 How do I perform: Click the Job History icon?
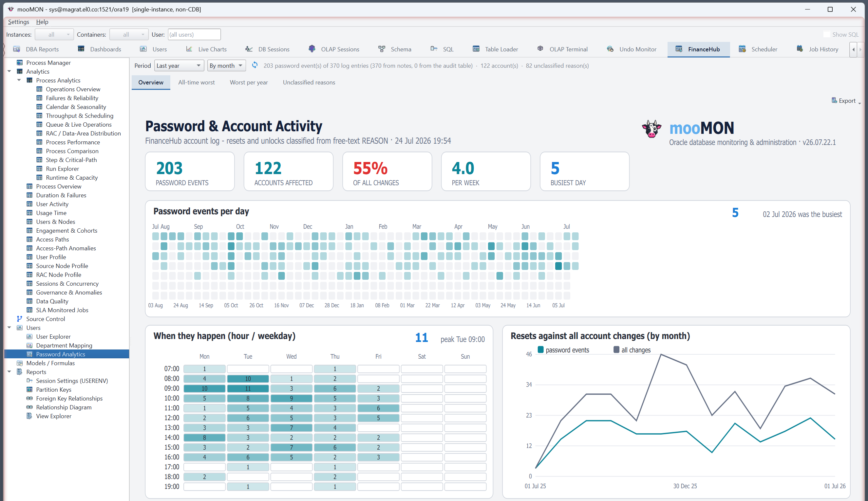[800, 49]
